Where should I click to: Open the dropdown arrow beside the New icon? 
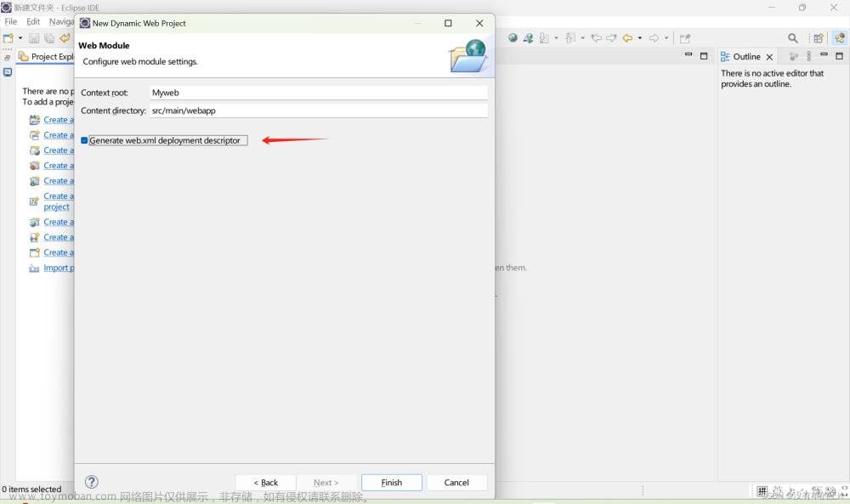click(20, 38)
